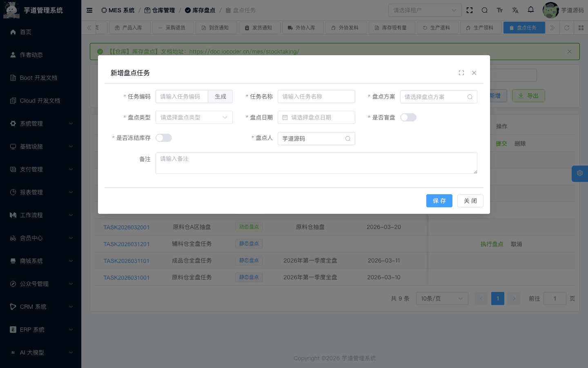
Task: Open the 盘点类型 dropdown
Action: (x=194, y=117)
